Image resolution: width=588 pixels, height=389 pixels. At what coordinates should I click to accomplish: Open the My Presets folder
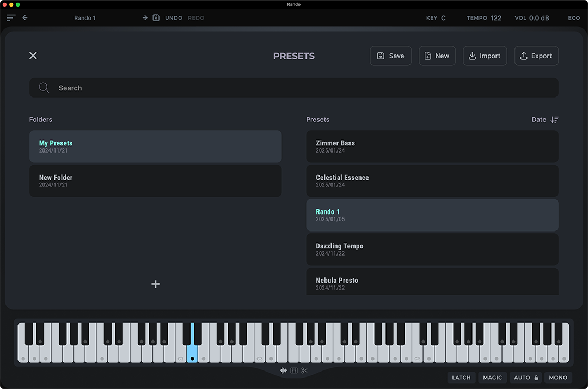pos(155,147)
